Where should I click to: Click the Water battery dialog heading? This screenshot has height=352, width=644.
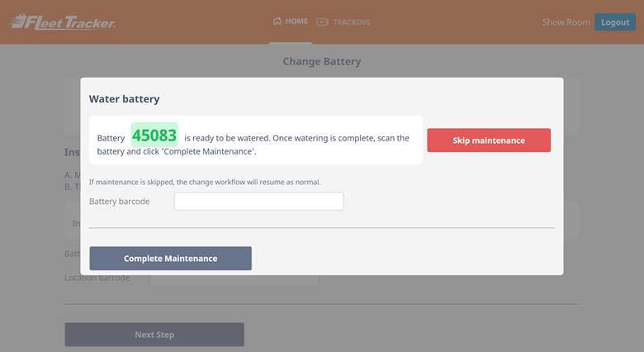tap(124, 98)
